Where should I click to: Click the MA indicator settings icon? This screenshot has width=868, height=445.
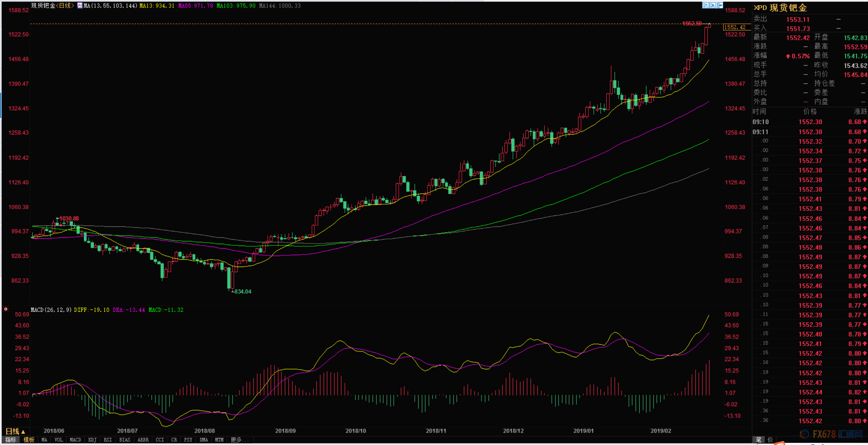point(80,5)
